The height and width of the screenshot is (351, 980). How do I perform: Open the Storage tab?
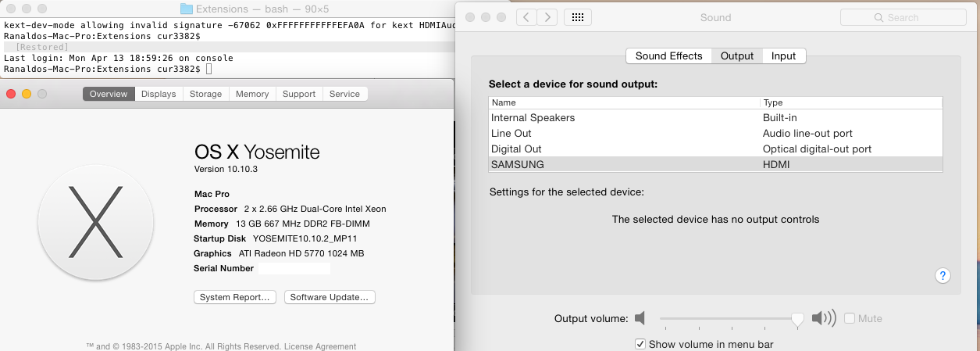point(206,94)
